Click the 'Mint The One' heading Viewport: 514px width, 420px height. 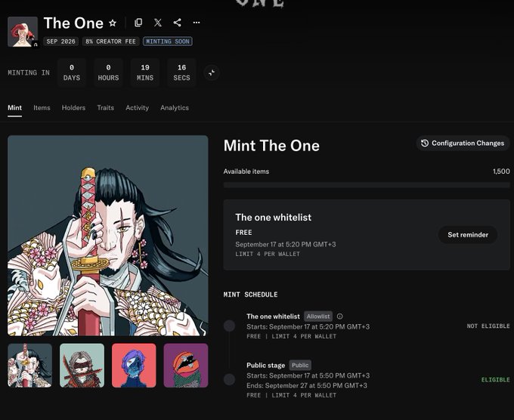coord(271,146)
